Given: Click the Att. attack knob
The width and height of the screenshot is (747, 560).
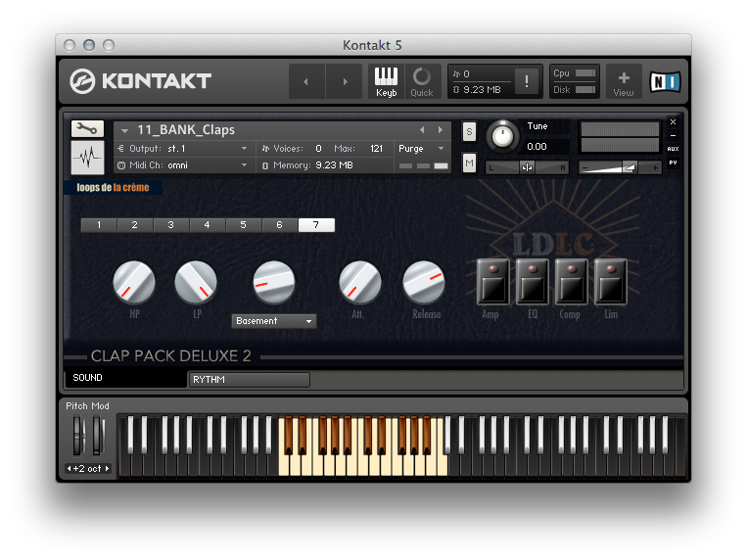Looking at the screenshot, I should click(359, 282).
